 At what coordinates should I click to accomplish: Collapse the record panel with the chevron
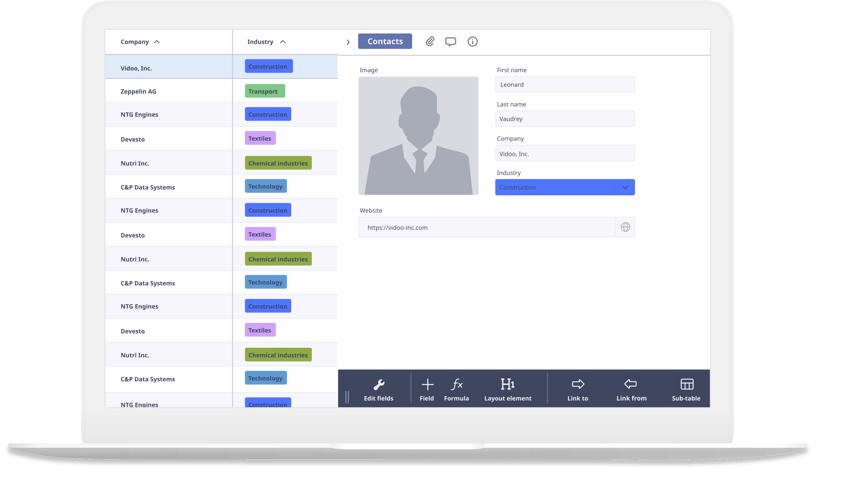348,42
